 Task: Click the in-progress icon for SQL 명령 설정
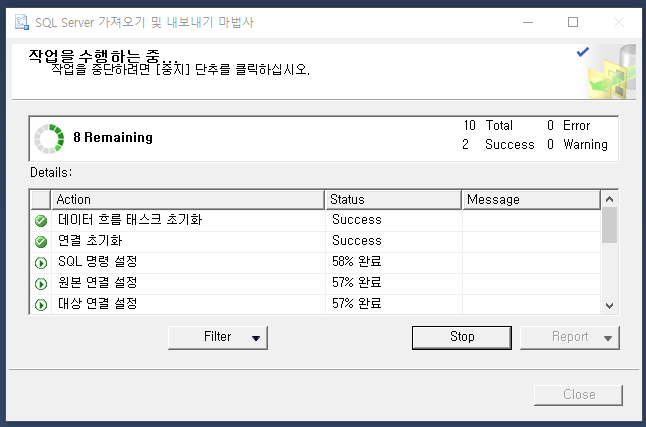click(41, 263)
